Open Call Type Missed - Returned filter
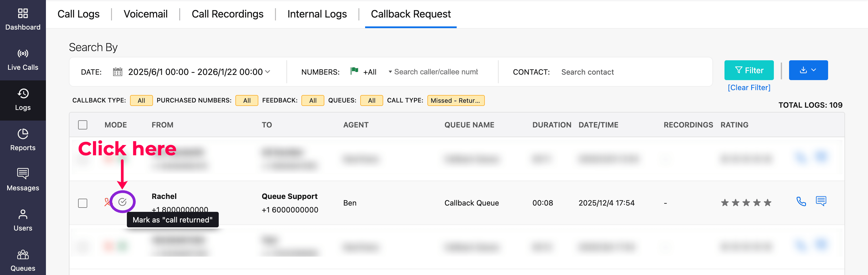The image size is (868, 275). pos(455,100)
